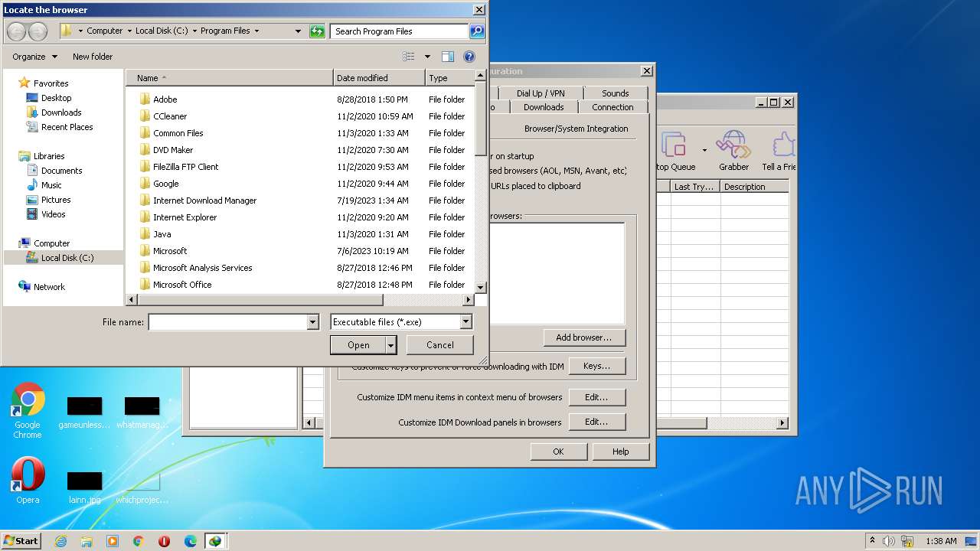The height and width of the screenshot is (551, 980).
Task: Click the volume icon in system tray
Action: [x=888, y=541]
